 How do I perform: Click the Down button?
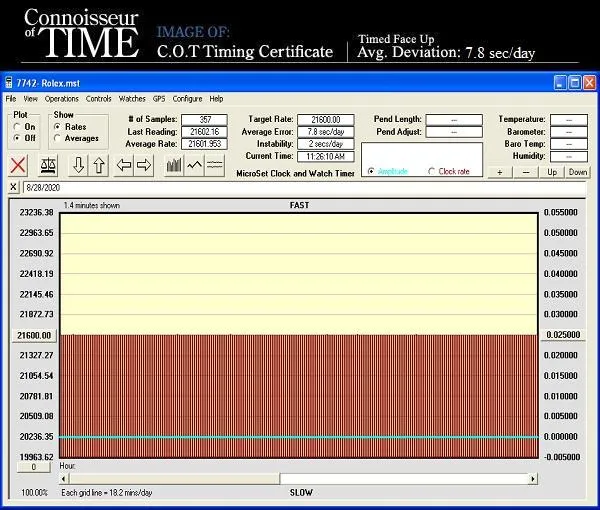click(x=578, y=172)
